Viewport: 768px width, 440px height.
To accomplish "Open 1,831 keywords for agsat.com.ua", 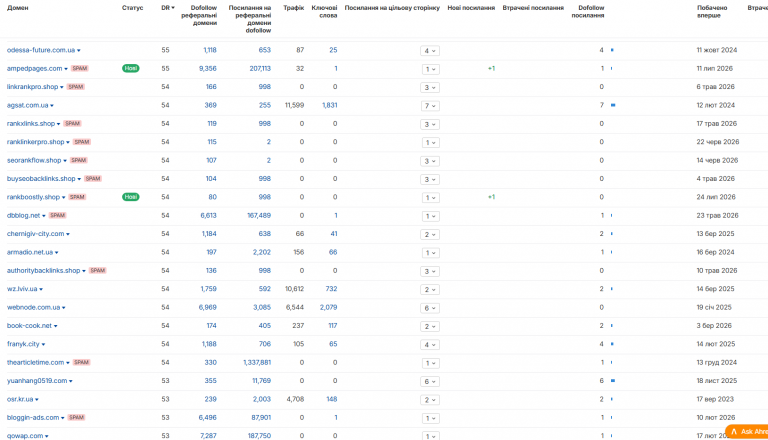I will (x=329, y=105).
